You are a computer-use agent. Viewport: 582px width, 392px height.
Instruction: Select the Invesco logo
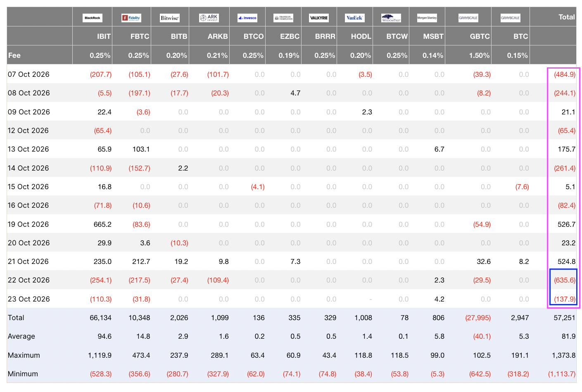click(247, 18)
